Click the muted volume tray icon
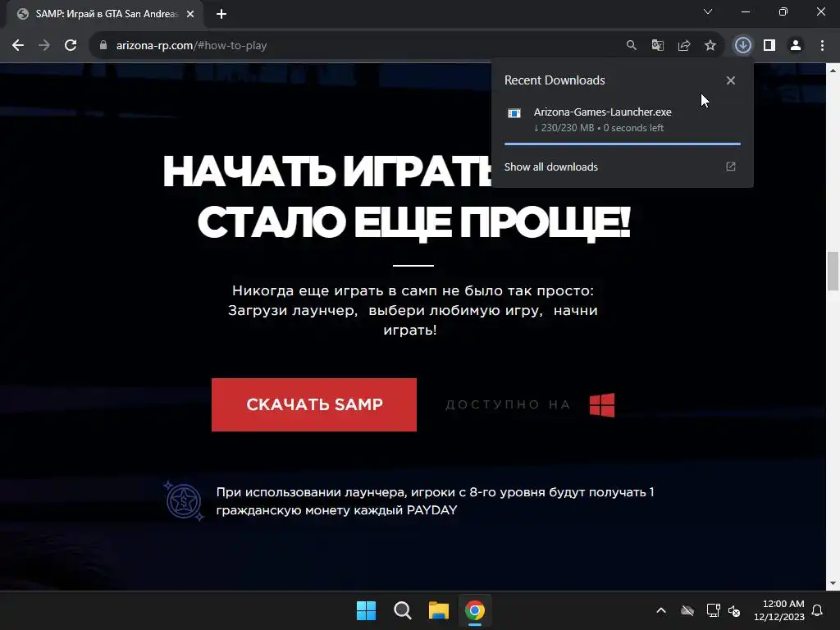 point(734,610)
